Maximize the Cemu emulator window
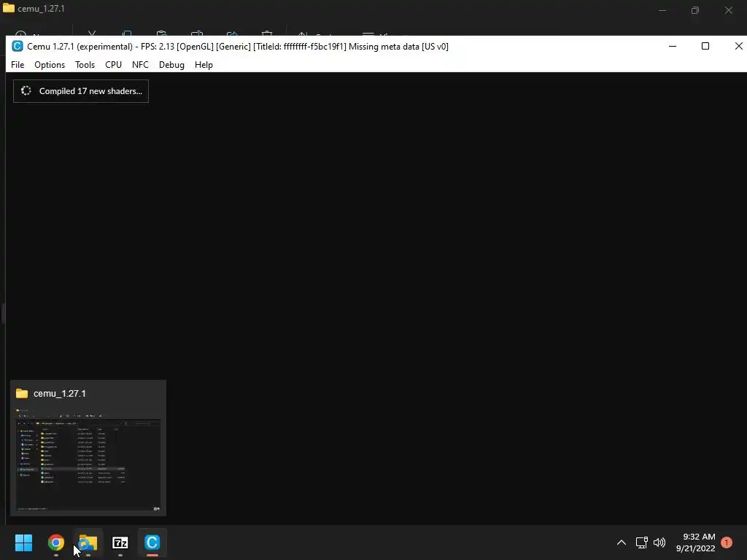 [x=705, y=46]
